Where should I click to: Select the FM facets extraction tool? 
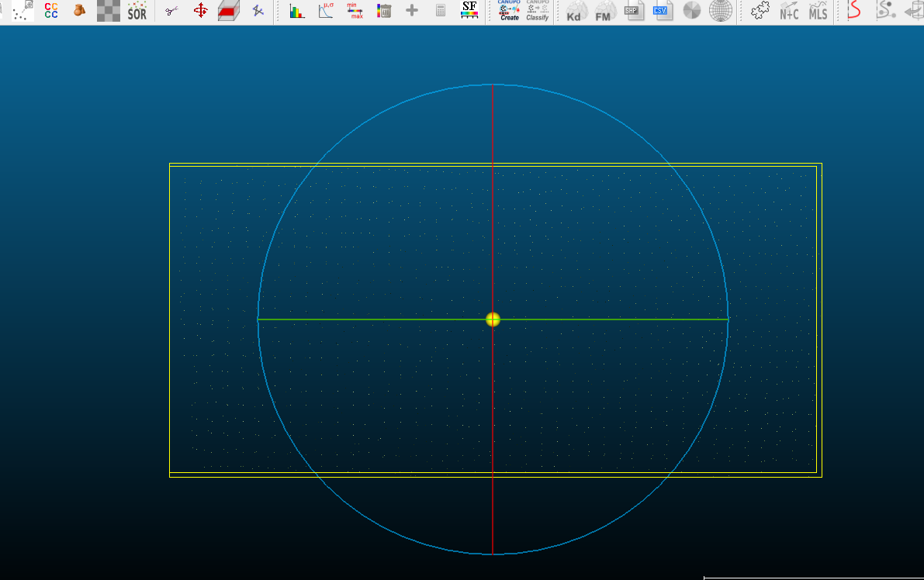pyautogui.click(x=604, y=12)
